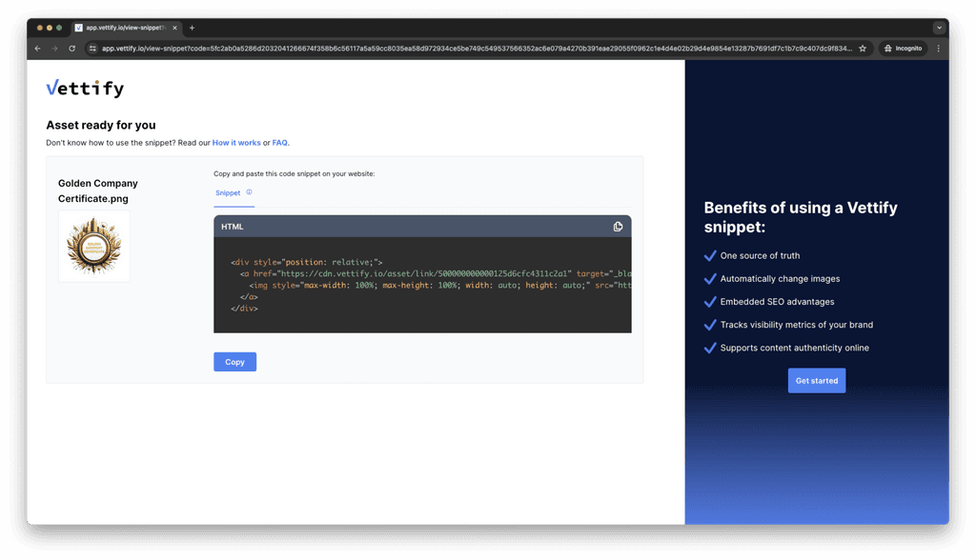Click the address bar URL field
The width and height of the screenshot is (976, 560).
click(477, 49)
